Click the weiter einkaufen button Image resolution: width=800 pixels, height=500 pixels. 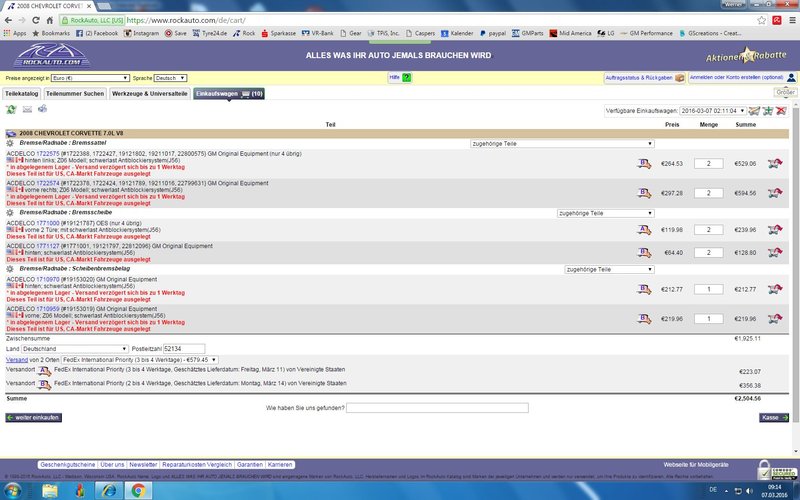pyautogui.click(x=34, y=417)
